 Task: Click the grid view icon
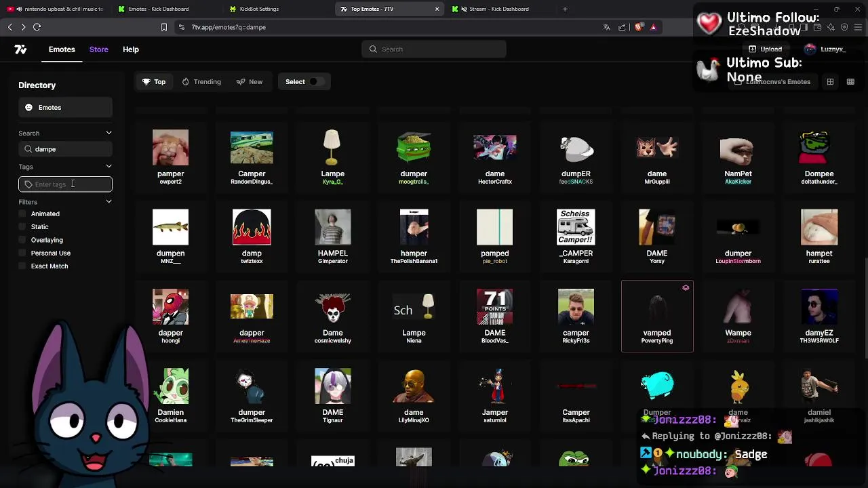830,82
